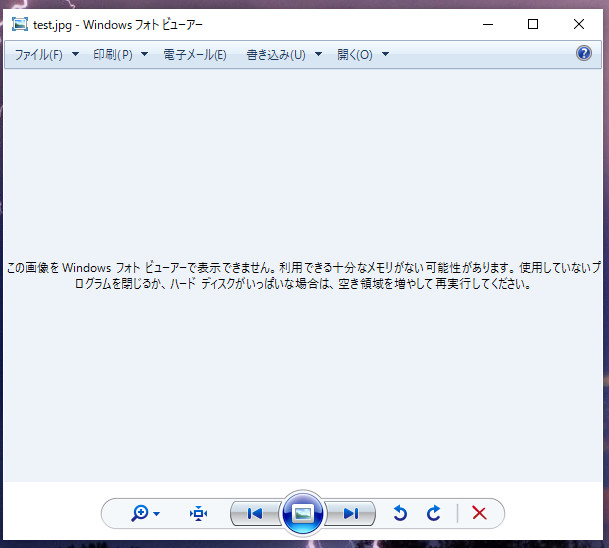Image resolution: width=609 pixels, height=548 pixels.
Task: Open the ファイル(F) menu
Action: (46, 54)
